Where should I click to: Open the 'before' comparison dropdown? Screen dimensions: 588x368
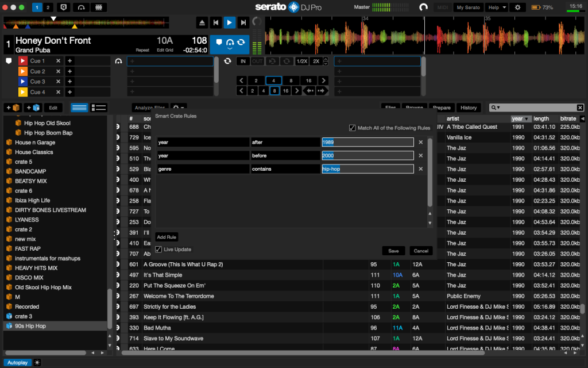(x=285, y=155)
